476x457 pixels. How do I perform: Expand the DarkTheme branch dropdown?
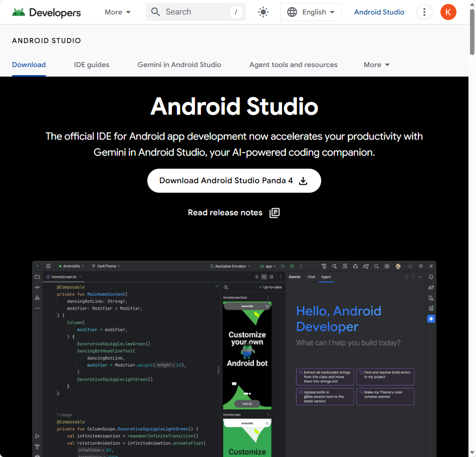point(106,266)
